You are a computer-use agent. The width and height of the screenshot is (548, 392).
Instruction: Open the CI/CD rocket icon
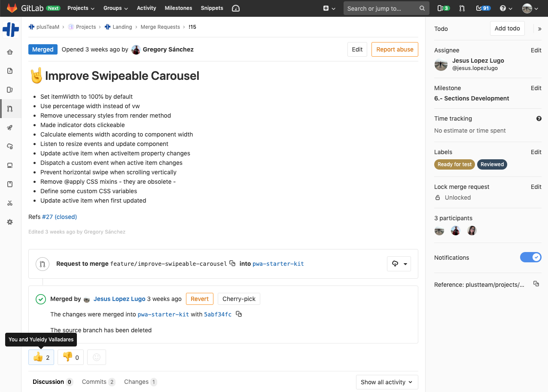tap(10, 128)
